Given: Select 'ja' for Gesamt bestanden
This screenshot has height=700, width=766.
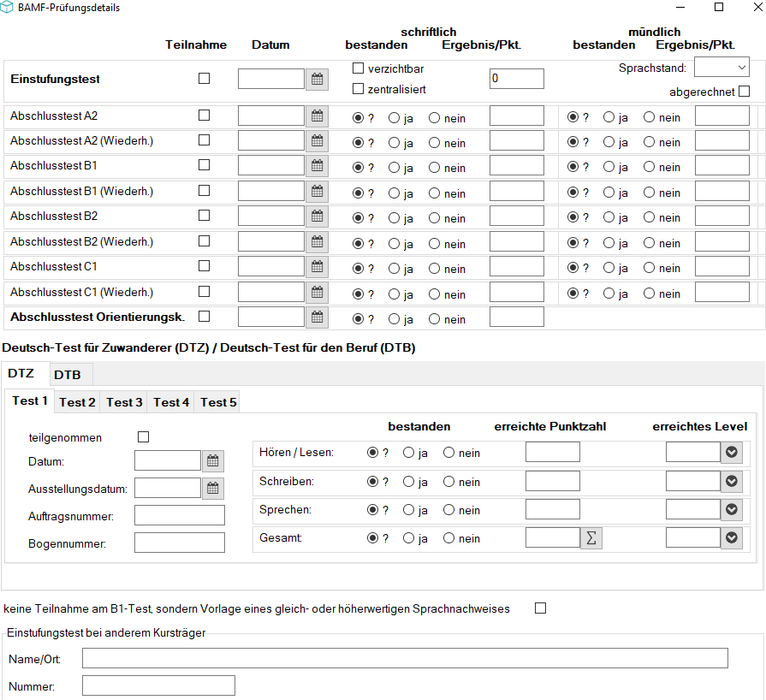Looking at the screenshot, I should tap(408, 538).
